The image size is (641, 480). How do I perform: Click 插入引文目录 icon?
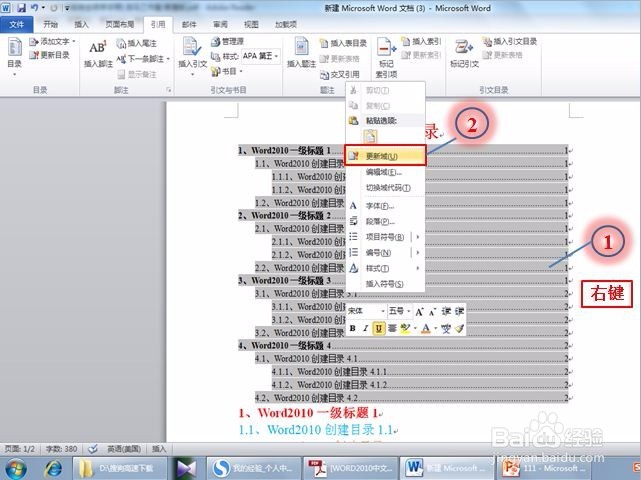coord(487,41)
